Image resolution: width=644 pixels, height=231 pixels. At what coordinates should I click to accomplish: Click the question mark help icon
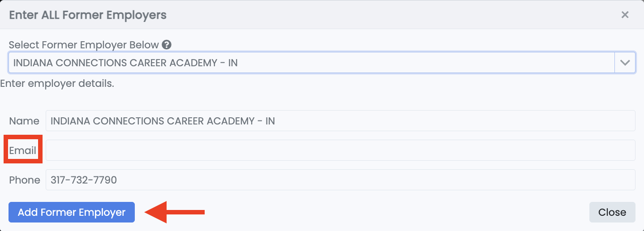click(167, 45)
